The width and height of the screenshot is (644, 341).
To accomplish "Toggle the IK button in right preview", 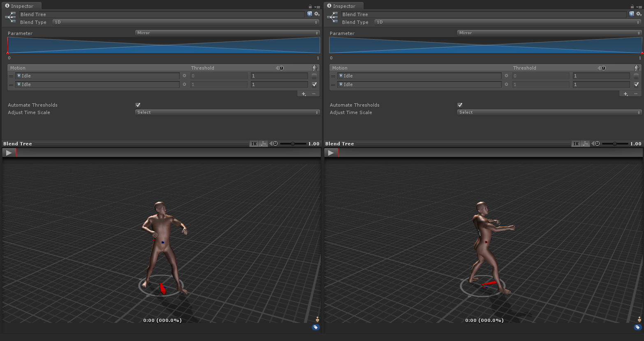I will (x=576, y=144).
